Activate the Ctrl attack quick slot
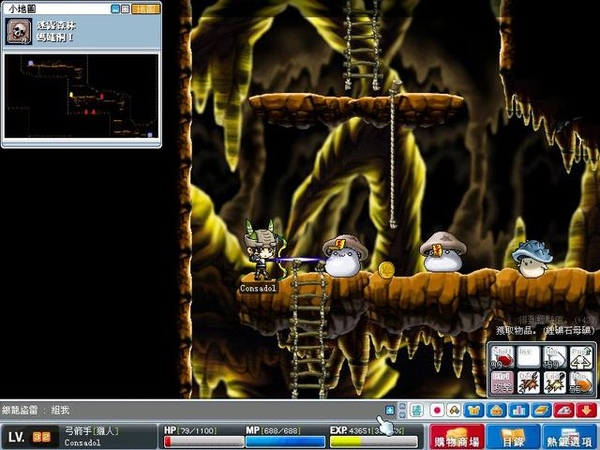600x450 pixels. (x=503, y=382)
